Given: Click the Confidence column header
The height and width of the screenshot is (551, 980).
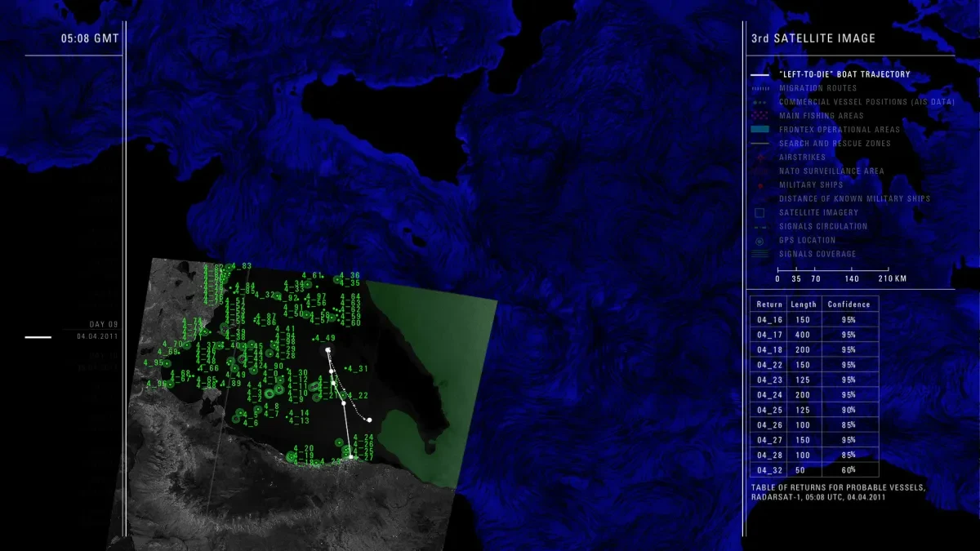Looking at the screenshot, I should tap(849, 304).
